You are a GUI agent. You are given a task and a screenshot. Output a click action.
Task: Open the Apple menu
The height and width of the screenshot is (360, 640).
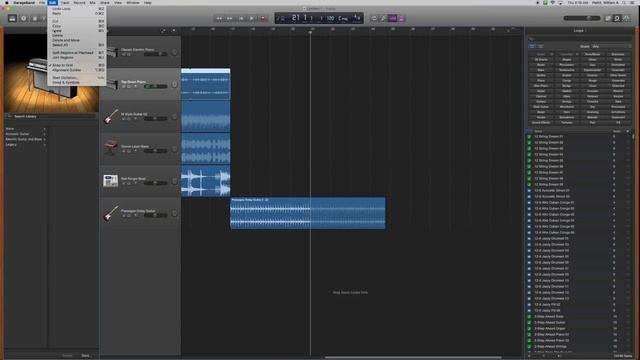(x=7, y=2)
